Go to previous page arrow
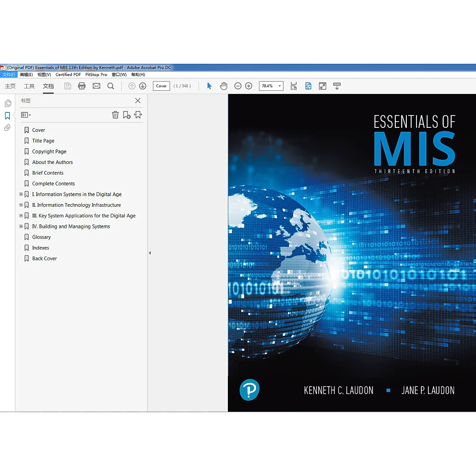The image size is (476, 476). coord(132,86)
